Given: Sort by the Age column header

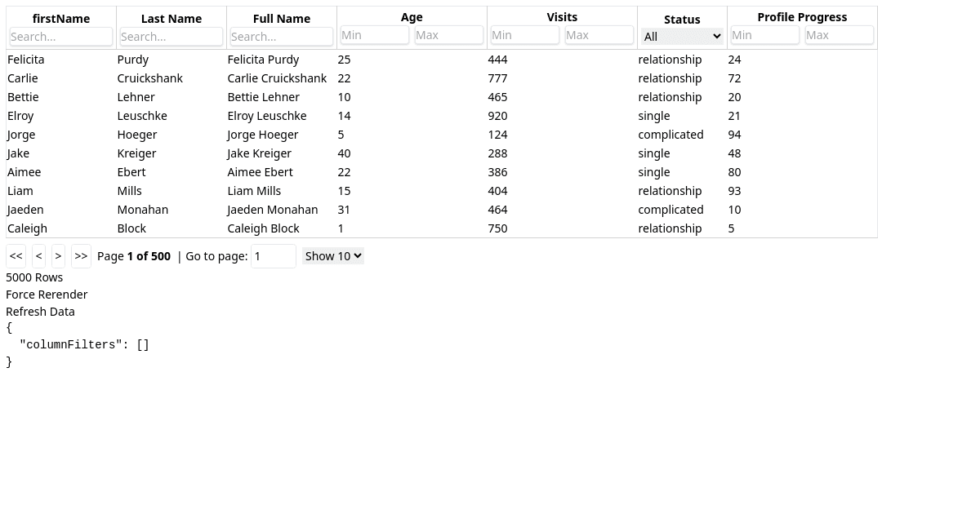Looking at the screenshot, I should pos(412,16).
